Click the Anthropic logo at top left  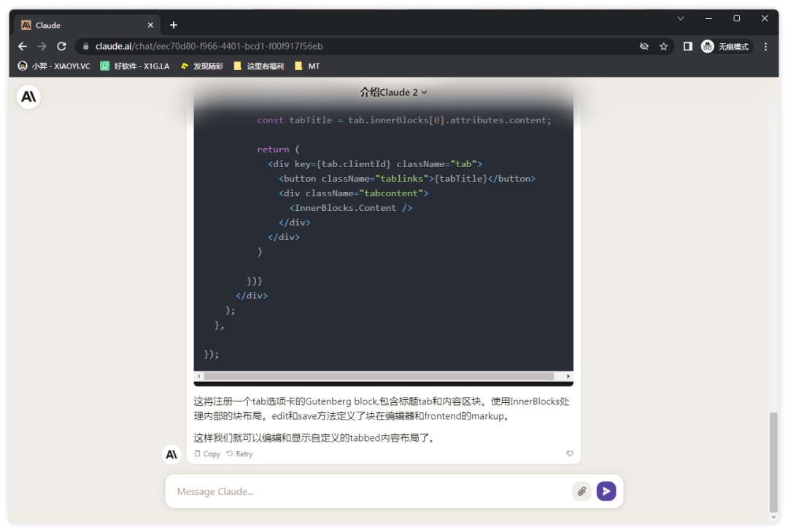(x=28, y=97)
